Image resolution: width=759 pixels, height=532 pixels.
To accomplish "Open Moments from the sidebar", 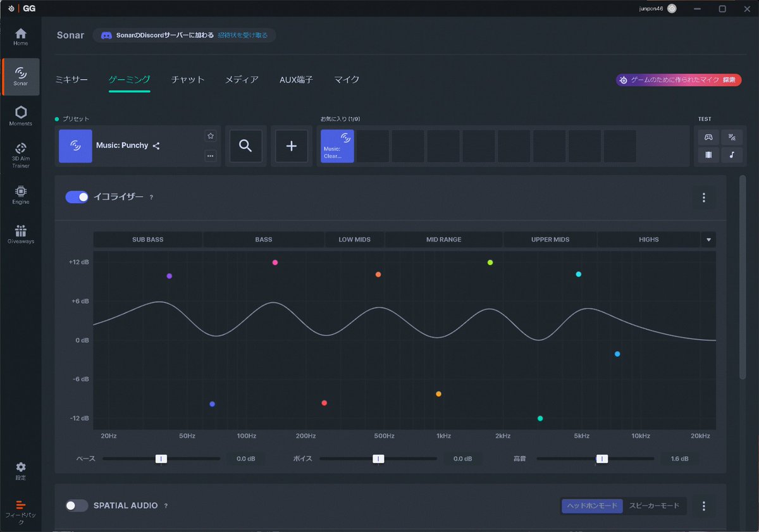I will pos(21,116).
